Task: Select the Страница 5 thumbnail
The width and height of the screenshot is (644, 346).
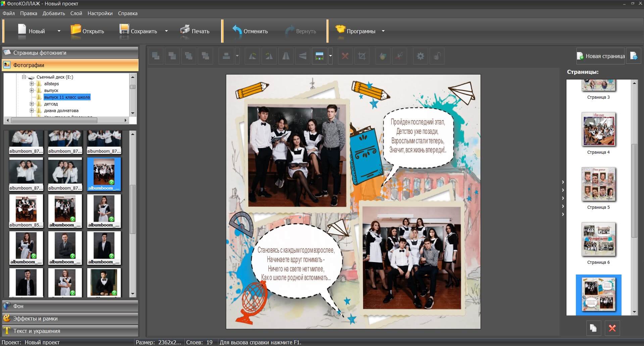Action: click(x=598, y=185)
